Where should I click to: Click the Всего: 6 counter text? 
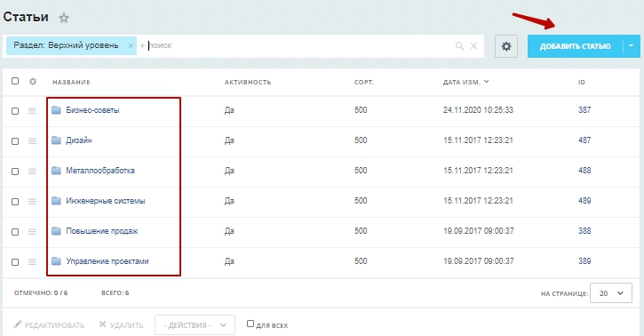pos(115,292)
